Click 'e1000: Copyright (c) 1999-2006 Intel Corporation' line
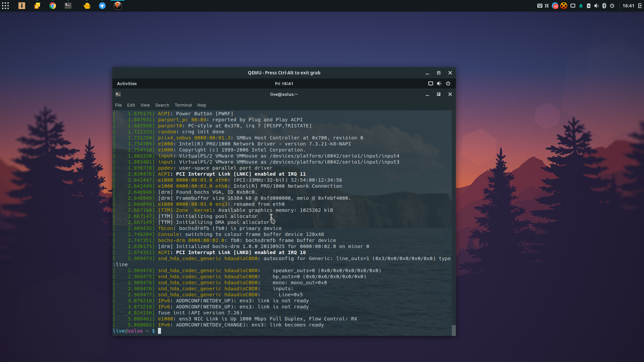This screenshot has height=362, width=644. tap(232, 150)
